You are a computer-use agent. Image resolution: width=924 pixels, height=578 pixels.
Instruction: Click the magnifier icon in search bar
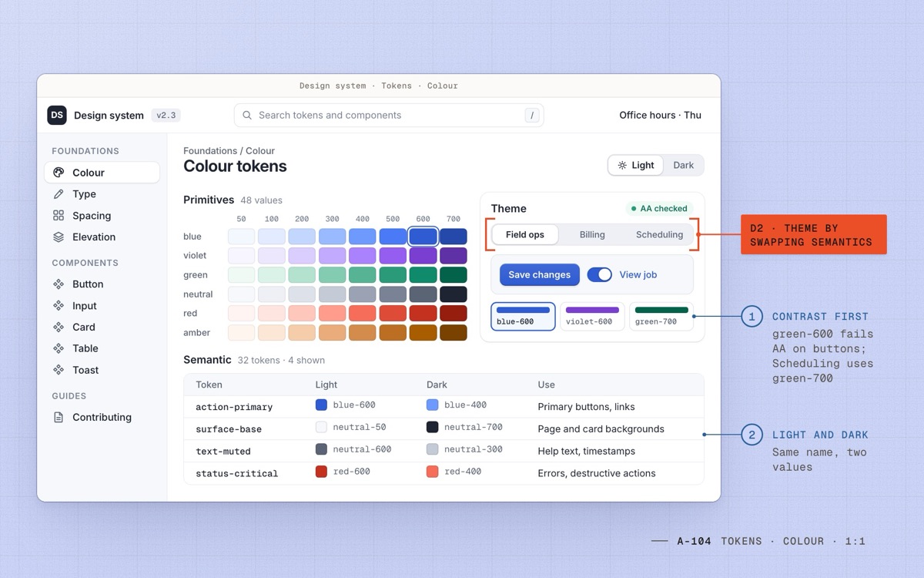pyautogui.click(x=247, y=116)
